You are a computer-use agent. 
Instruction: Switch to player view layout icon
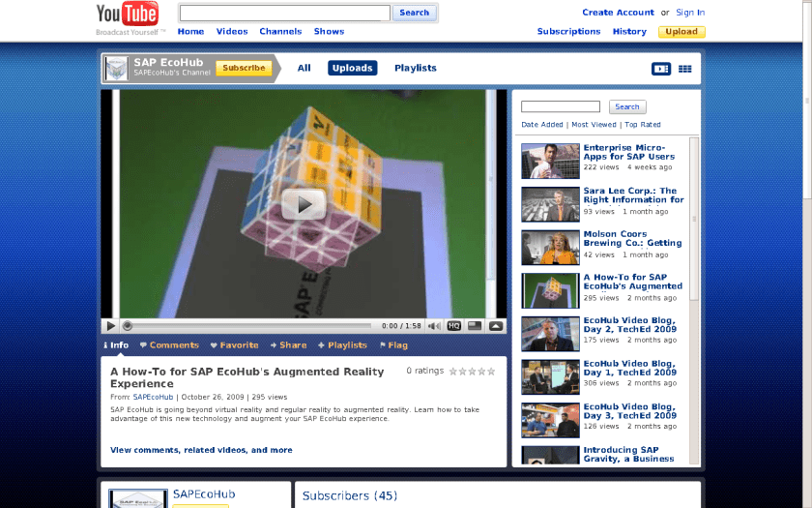[661, 69]
